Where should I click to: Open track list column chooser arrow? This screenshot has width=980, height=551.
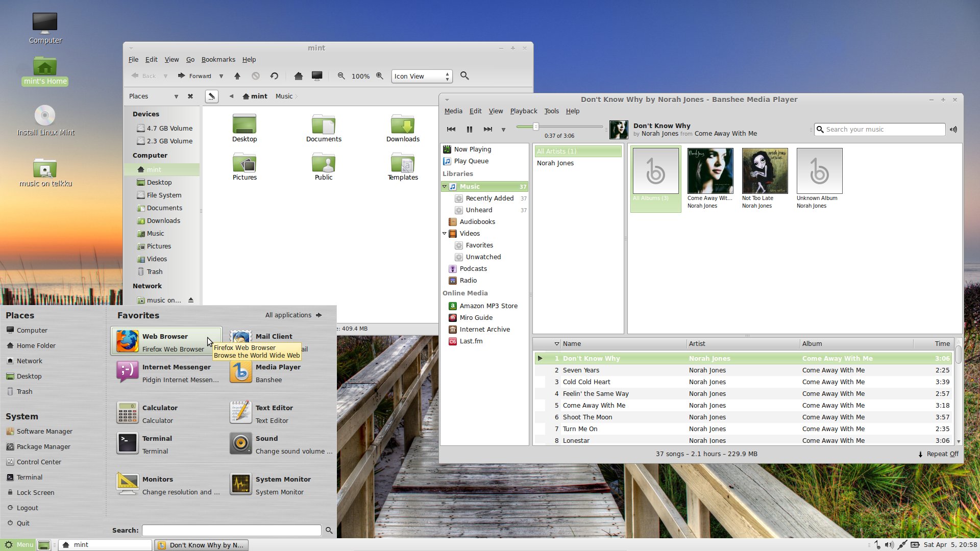(x=557, y=344)
